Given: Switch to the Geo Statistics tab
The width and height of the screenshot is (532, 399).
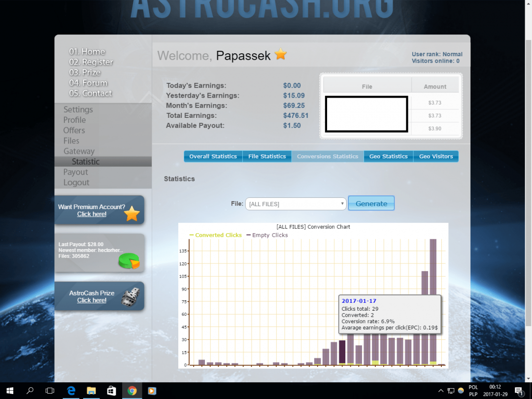Looking at the screenshot, I should 388,156.
